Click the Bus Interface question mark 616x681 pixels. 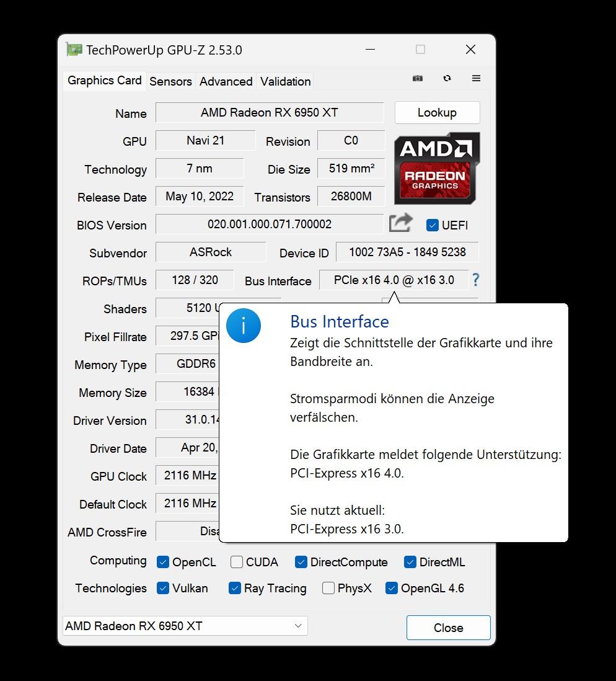[x=476, y=280]
